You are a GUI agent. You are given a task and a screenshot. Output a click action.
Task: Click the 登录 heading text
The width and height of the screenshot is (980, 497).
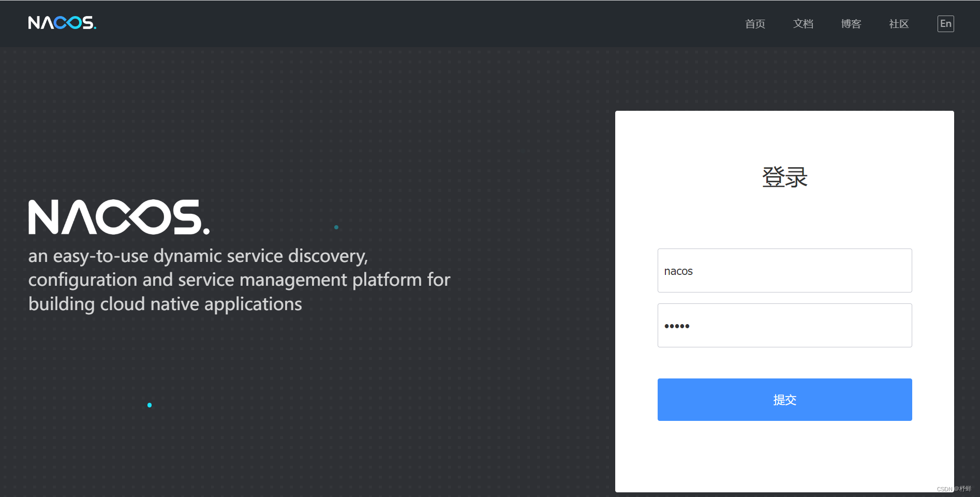tap(784, 177)
